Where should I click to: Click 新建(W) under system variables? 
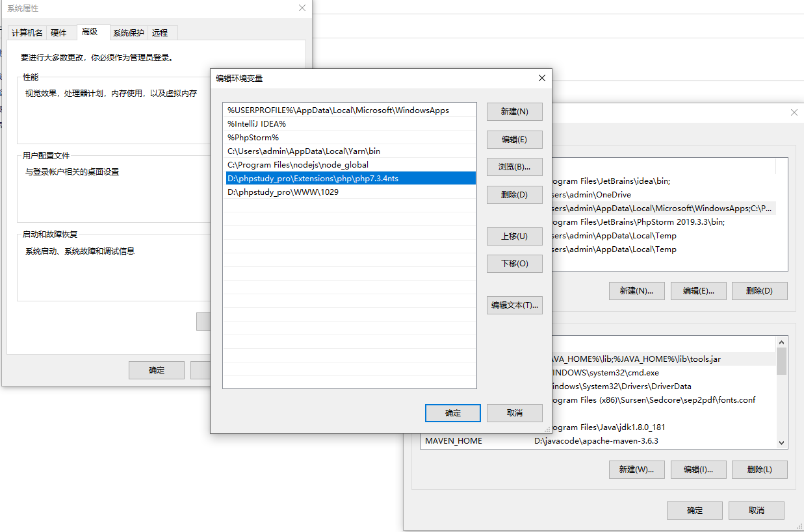click(x=636, y=470)
